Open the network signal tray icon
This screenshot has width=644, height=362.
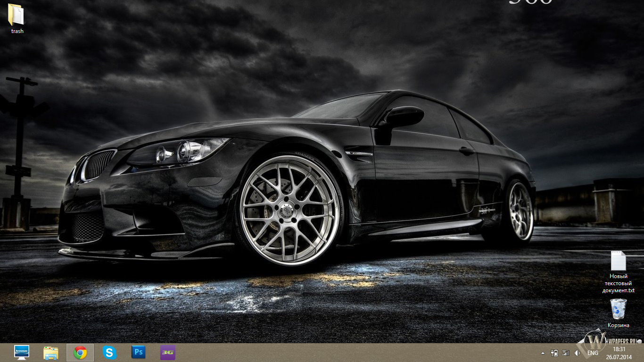click(566, 353)
